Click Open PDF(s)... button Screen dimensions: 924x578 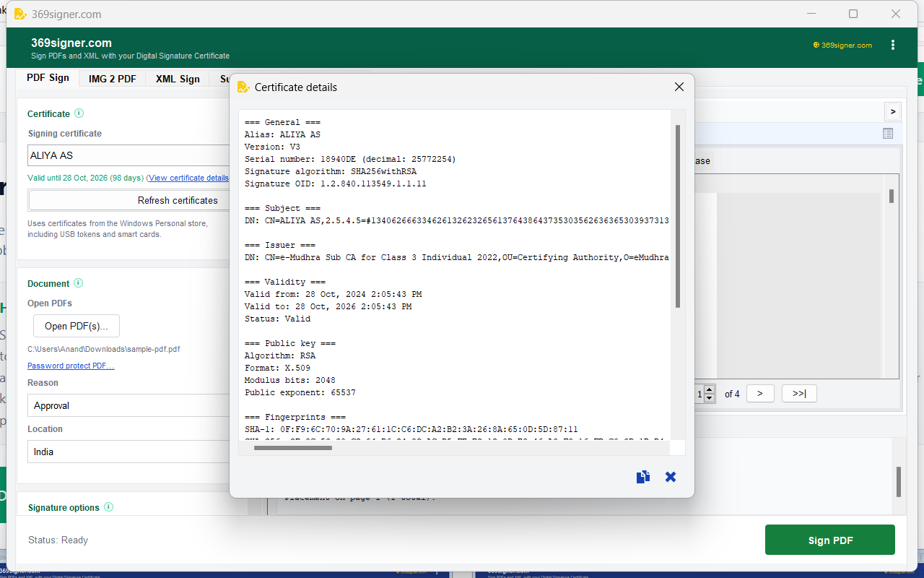click(x=77, y=326)
